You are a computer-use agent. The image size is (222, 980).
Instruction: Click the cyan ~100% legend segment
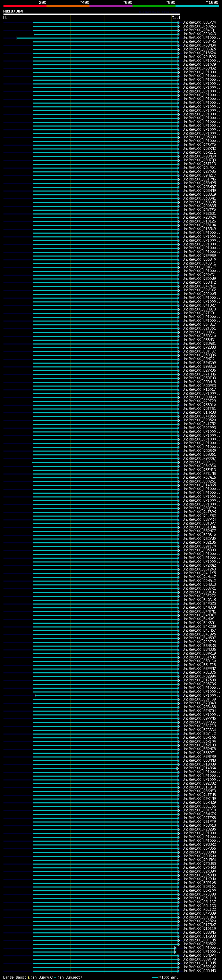coord(197,6)
